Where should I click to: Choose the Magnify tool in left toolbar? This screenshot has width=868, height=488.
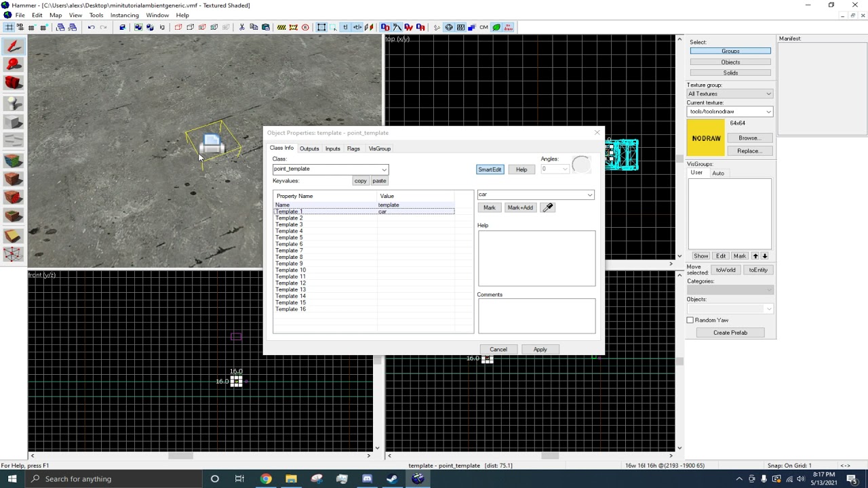click(x=13, y=64)
